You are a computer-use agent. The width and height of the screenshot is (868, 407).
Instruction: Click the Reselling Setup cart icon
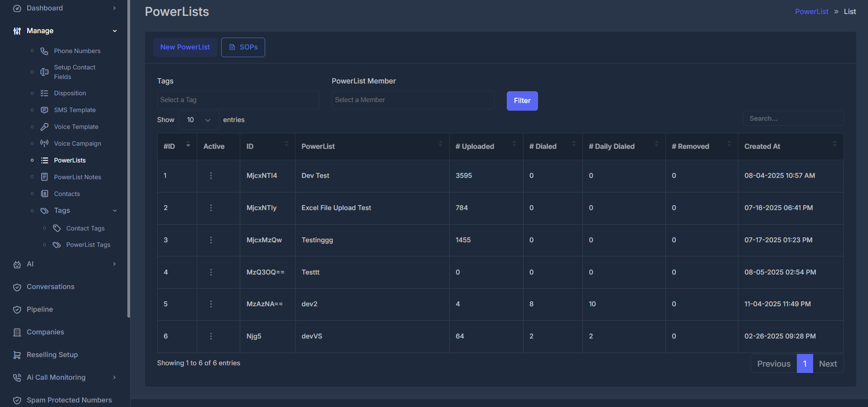(17, 355)
